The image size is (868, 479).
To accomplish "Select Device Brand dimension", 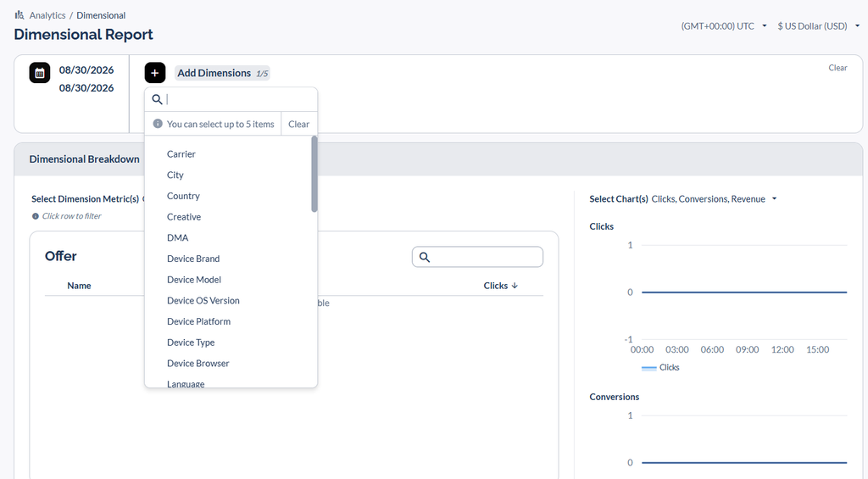I will [193, 259].
